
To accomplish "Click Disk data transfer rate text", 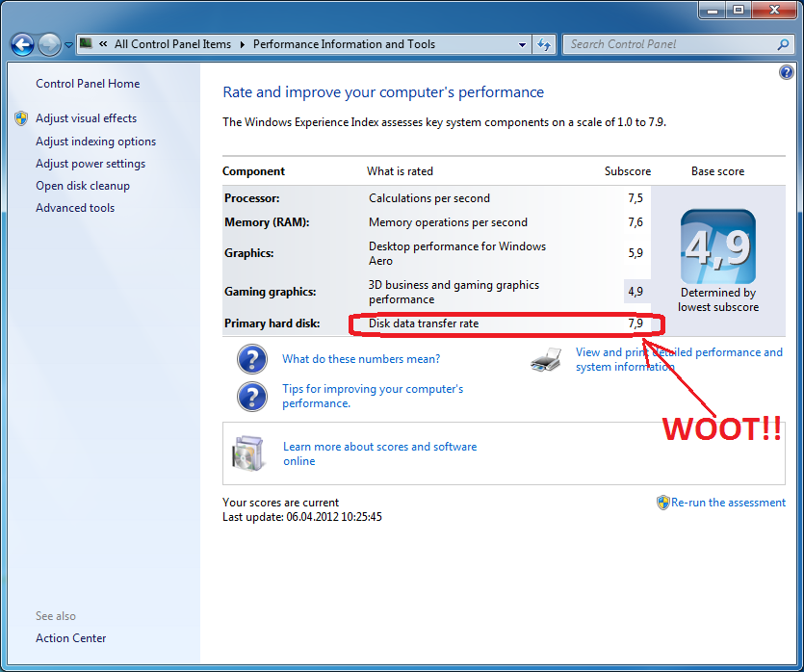I will click(424, 323).
